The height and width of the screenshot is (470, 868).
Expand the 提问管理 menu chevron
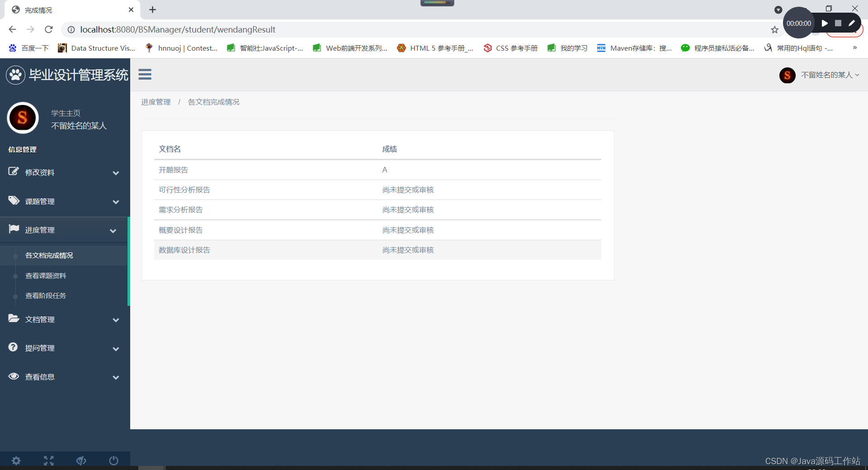116,349
